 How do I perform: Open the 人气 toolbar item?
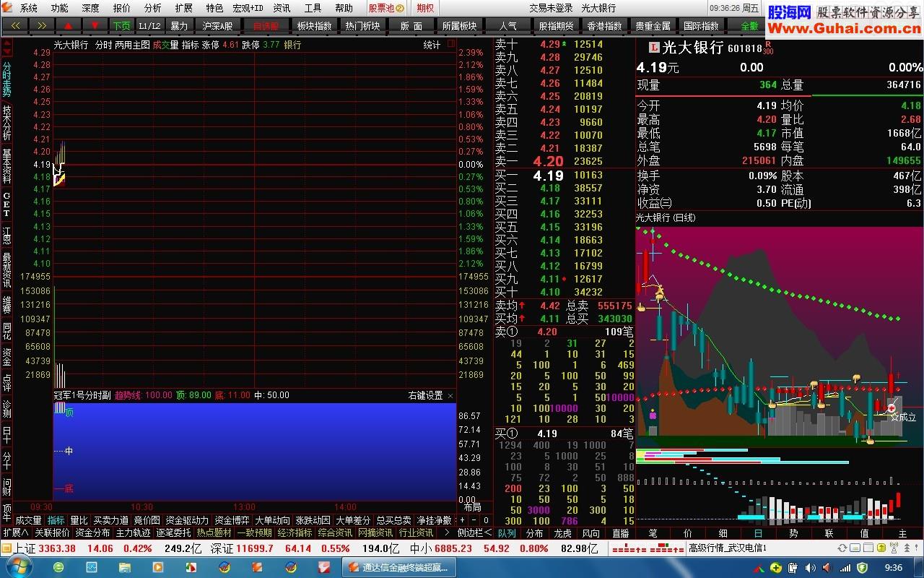click(508, 25)
